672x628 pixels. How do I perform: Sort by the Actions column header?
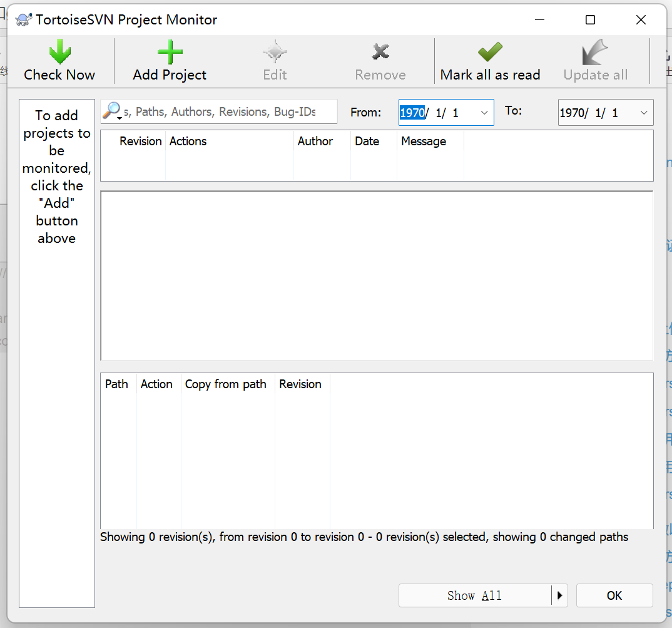(x=230, y=141)
